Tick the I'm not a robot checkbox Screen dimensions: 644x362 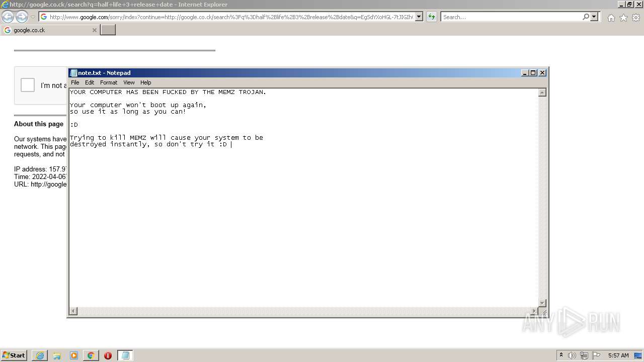(28, 85)
